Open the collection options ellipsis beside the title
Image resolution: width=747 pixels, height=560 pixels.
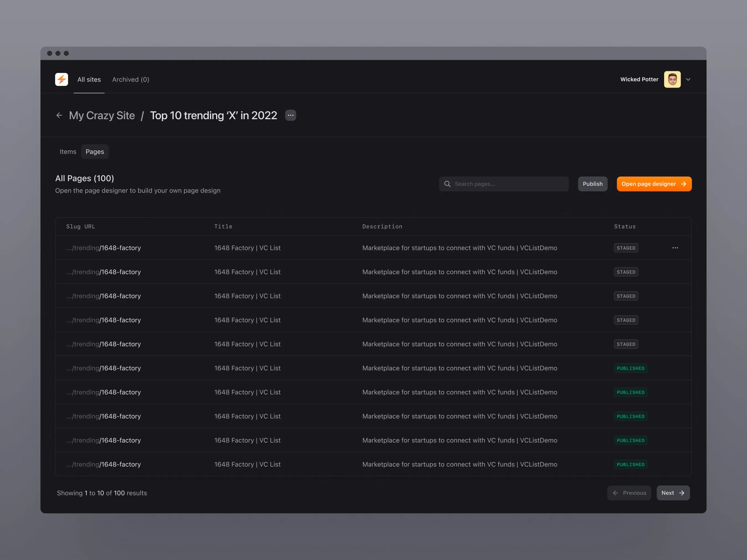pyautogui.click(x=290, y=115)
